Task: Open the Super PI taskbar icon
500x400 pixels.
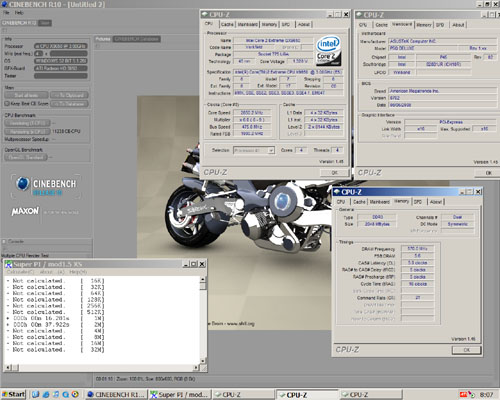Action: pos(180,394)
